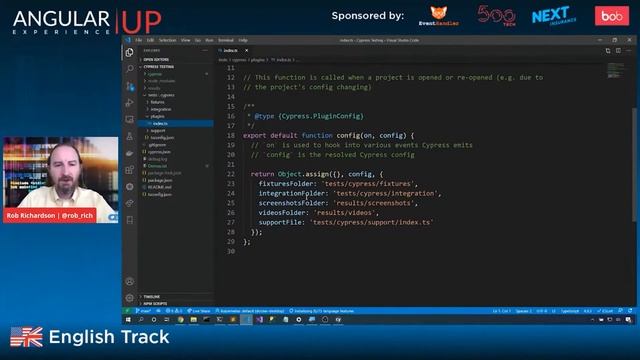Open File Explorer from the taskbar

coord(193,320)
